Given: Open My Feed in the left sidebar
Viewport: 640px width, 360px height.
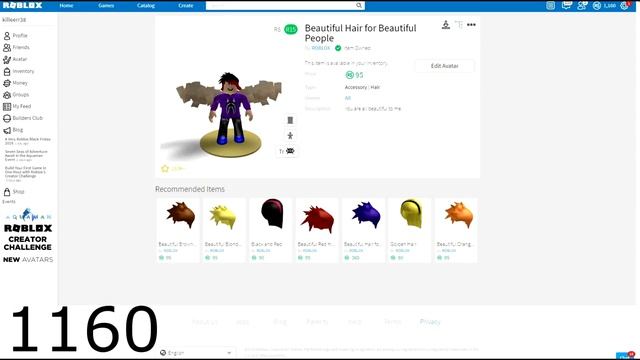Looking at the screenshot, I should (x=17, y=107).
